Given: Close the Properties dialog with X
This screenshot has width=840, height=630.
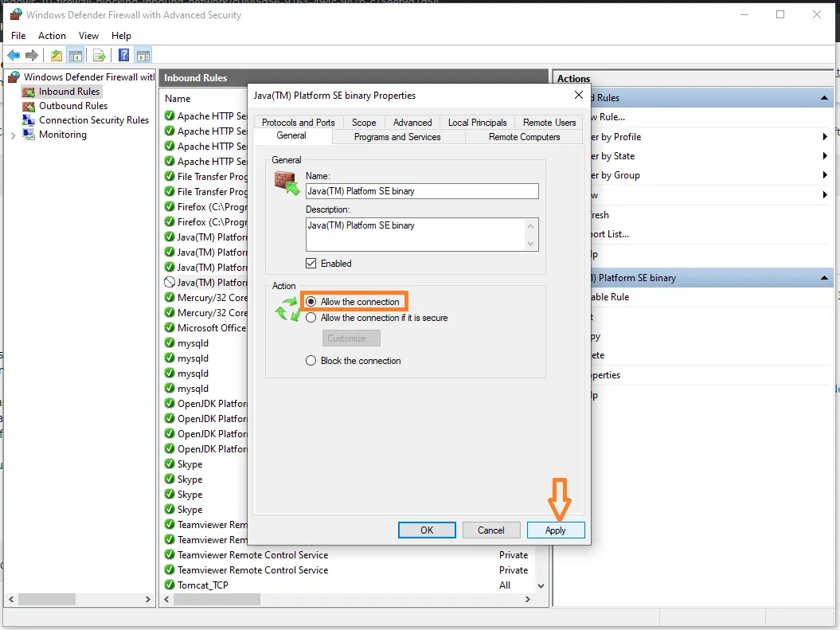Looking at the screenshot, I should click(579, 95).
